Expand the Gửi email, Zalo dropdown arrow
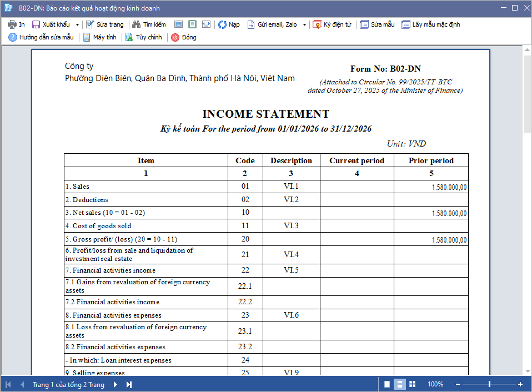 point(304,24)
